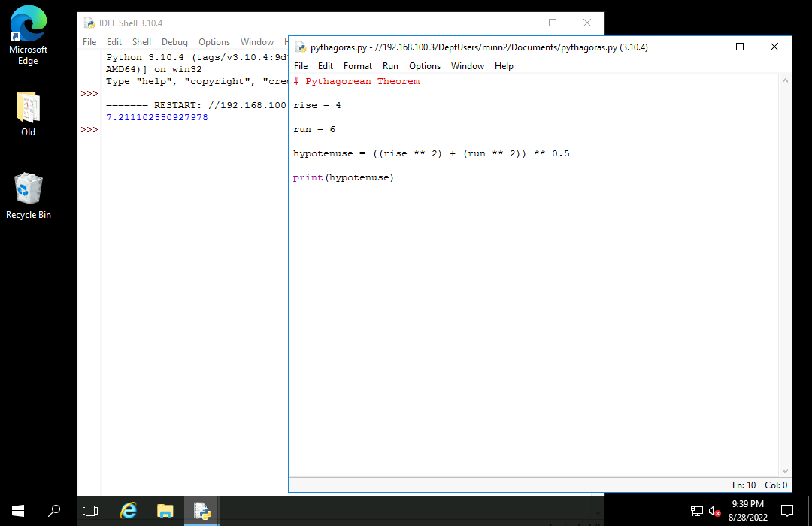Open the Window menu in pythagoras.py
The height and width of the screenshot is (526, 812).
(x=468, y=66)
